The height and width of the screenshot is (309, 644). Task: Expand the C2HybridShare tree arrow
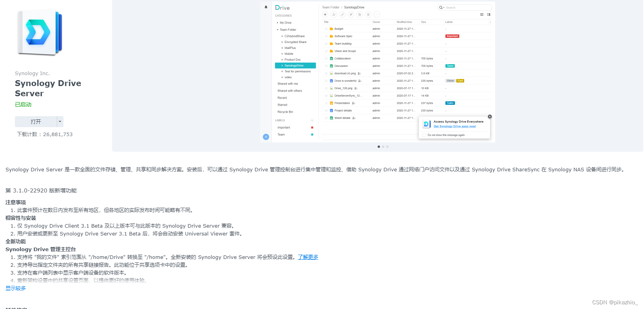[282, 36]
